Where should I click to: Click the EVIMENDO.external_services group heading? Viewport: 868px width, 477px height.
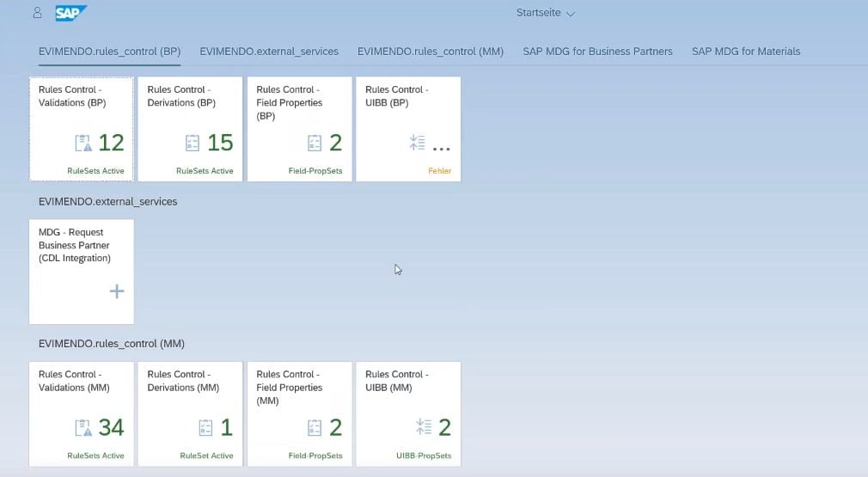tap(108, 201)
